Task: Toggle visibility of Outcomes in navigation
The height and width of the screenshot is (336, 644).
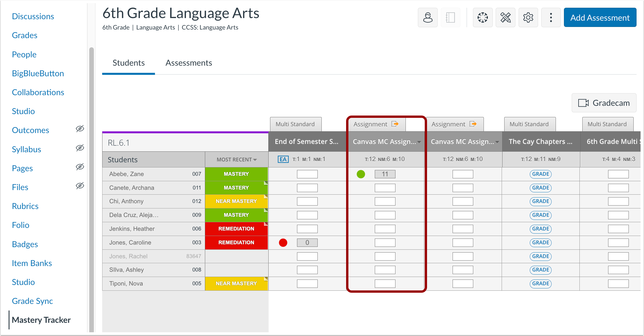Action: (x=80, y=129)
